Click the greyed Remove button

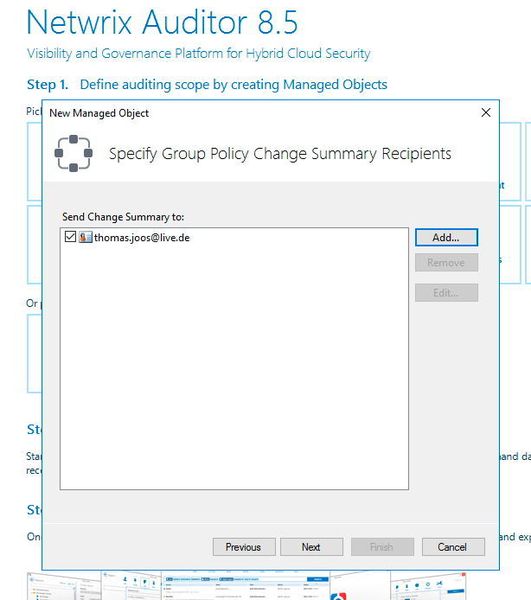pyautogui.click(x=446, y=262)
